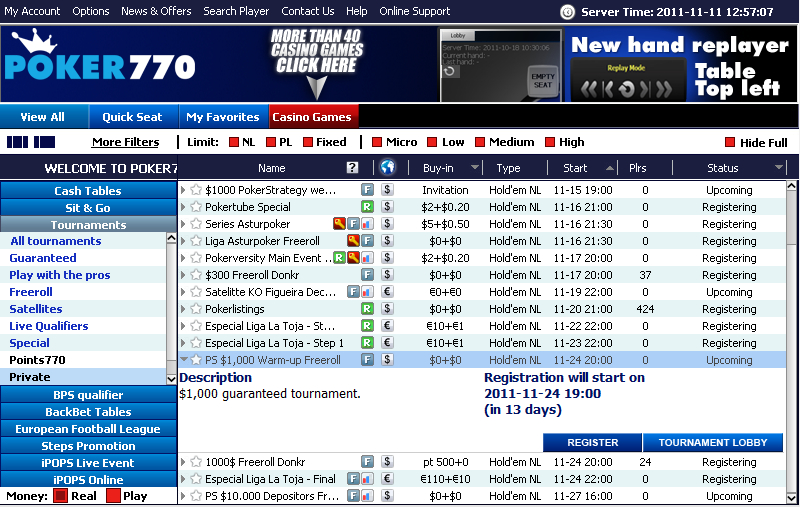
Task: Open the More Filters link
Action: pyautogui.click(x=126, y=142)
